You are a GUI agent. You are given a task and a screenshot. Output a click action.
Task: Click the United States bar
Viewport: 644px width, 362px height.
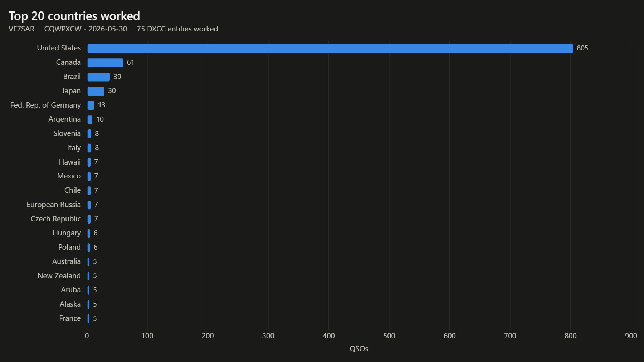coord(330,48)
